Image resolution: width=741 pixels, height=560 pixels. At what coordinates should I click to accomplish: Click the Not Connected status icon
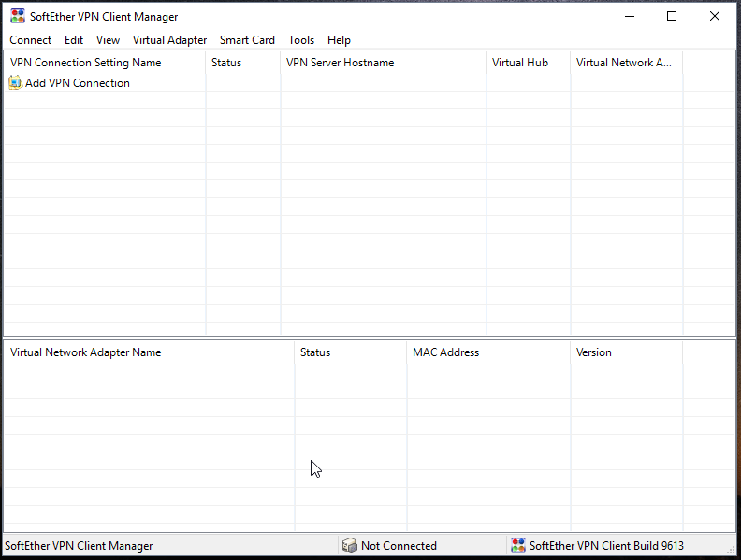pyautogui.click(x=349, y=545)
